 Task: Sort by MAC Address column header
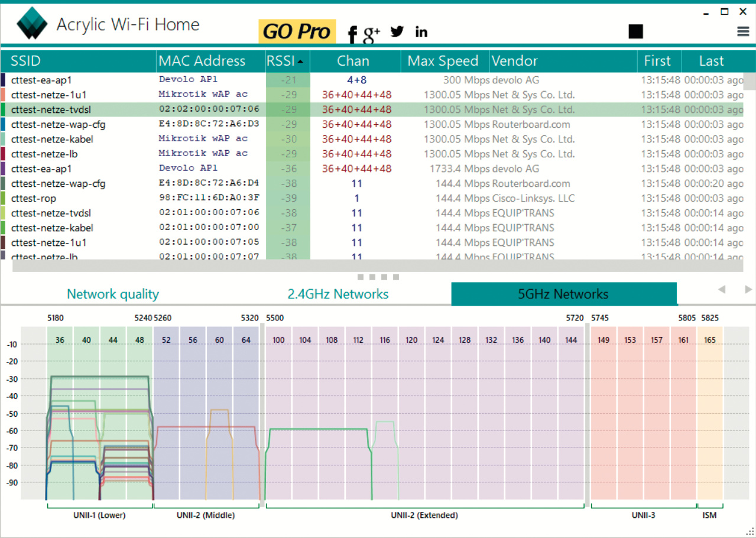click(211, 61)
